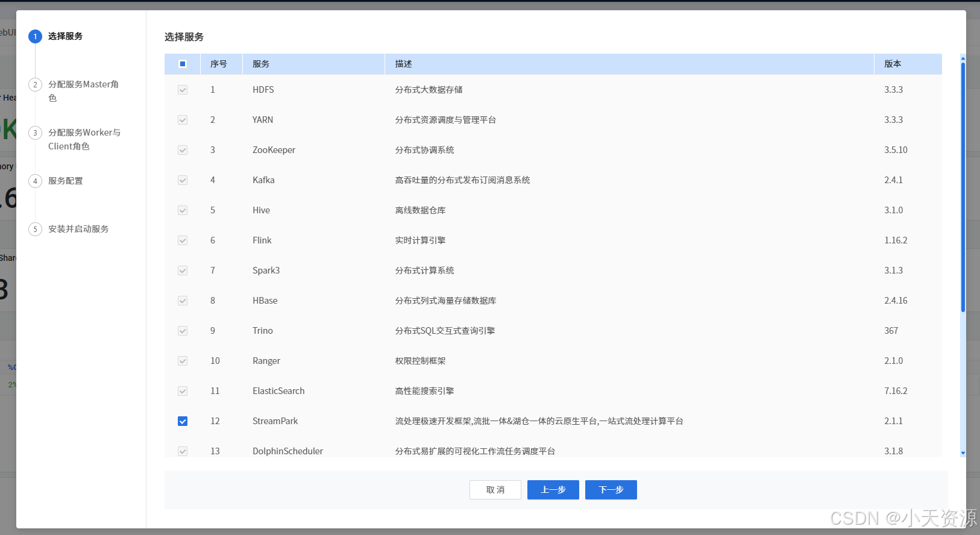This screenshot has height=535, width=980.
Task: Select the Ranger service name
Action: (266, 361)
